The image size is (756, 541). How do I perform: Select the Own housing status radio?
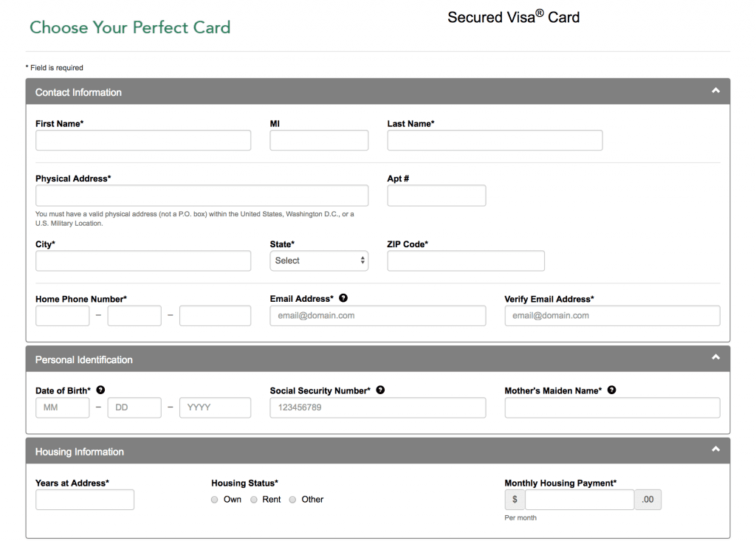[x=215, y=500]
